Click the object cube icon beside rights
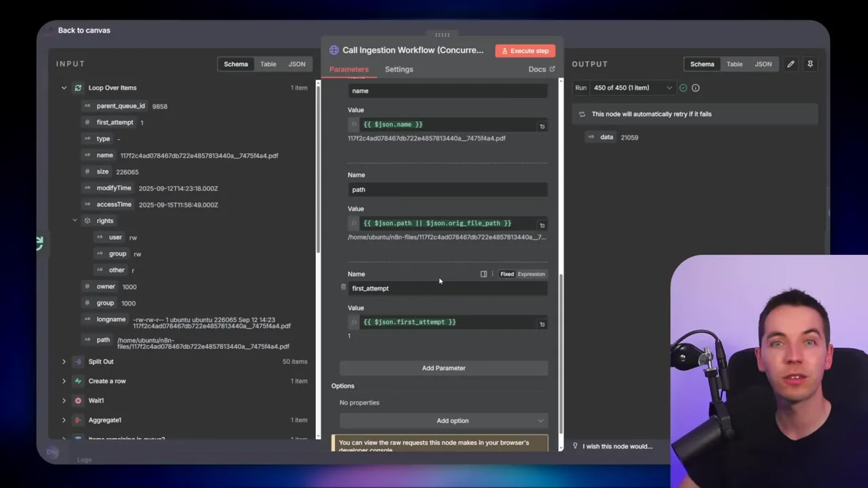This screenshot has width=868, height=488. [87, 220]
